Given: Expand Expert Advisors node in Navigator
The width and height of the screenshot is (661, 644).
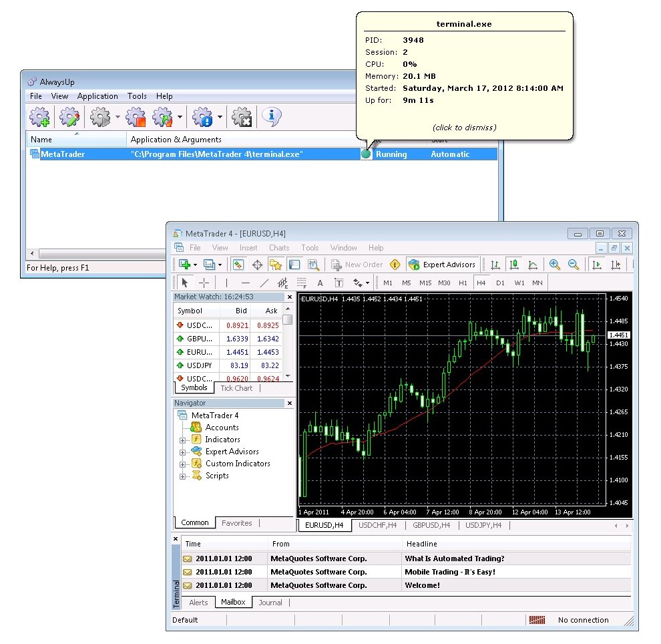Looking at the screenshot, I should [x=182, y=452].
